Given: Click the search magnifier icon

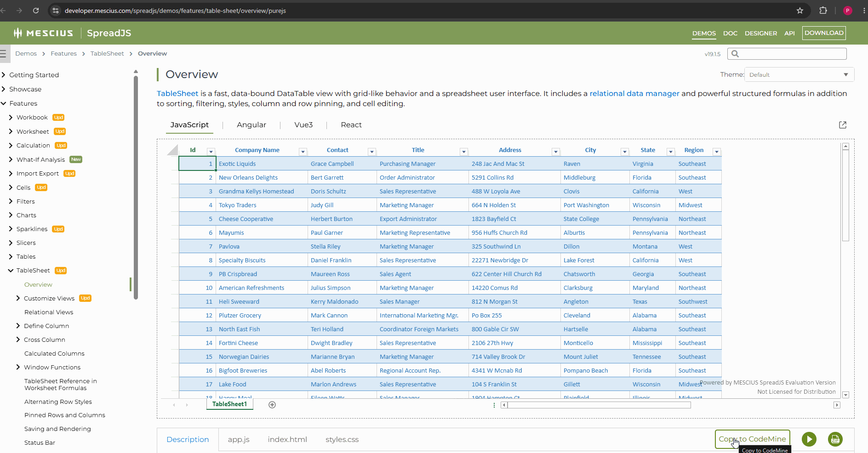Looking at the screenshot, I should coord(735,54).
